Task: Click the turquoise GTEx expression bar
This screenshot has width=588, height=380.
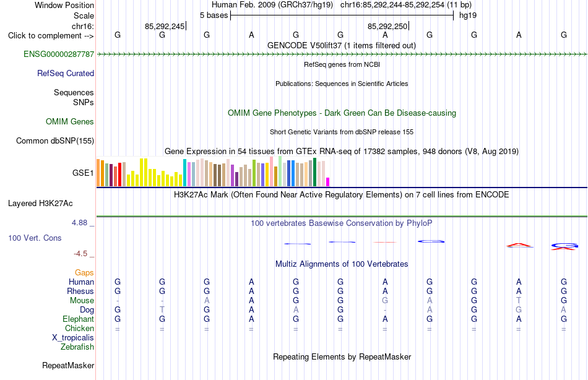Action: coord(184,173)
